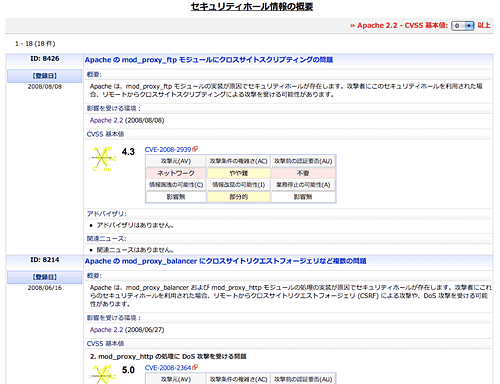The width and height of the screenshot is (500, 384).
Task: Click the red Apache 2.2 - CVSS 基本値 link
Action: click(399, 26)
